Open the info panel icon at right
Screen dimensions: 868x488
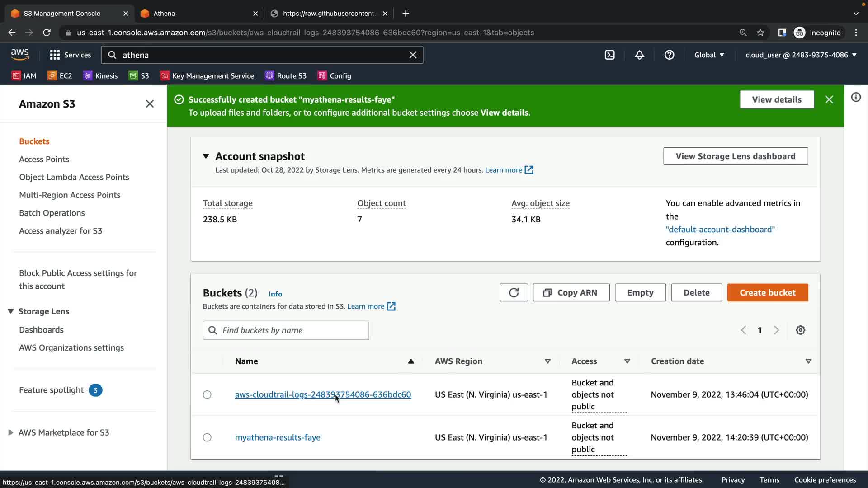[x=856, y=97]
